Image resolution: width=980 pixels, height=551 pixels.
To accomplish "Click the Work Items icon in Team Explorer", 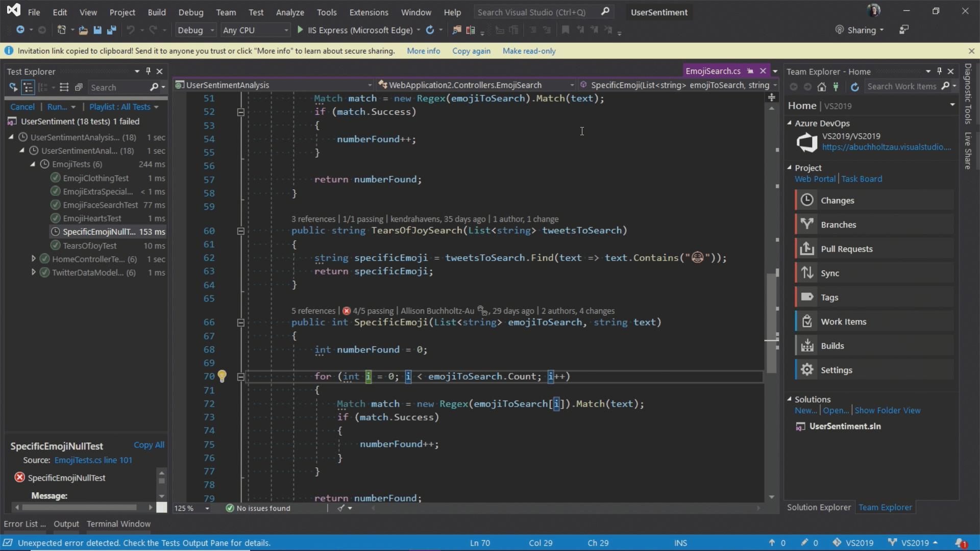I will pyautogui.click(x=807, y=321).
